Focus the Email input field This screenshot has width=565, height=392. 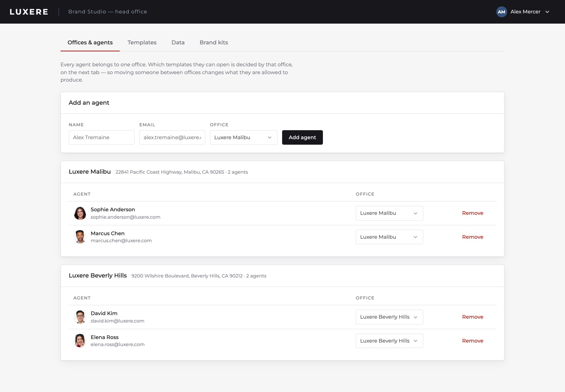[172, 138]
